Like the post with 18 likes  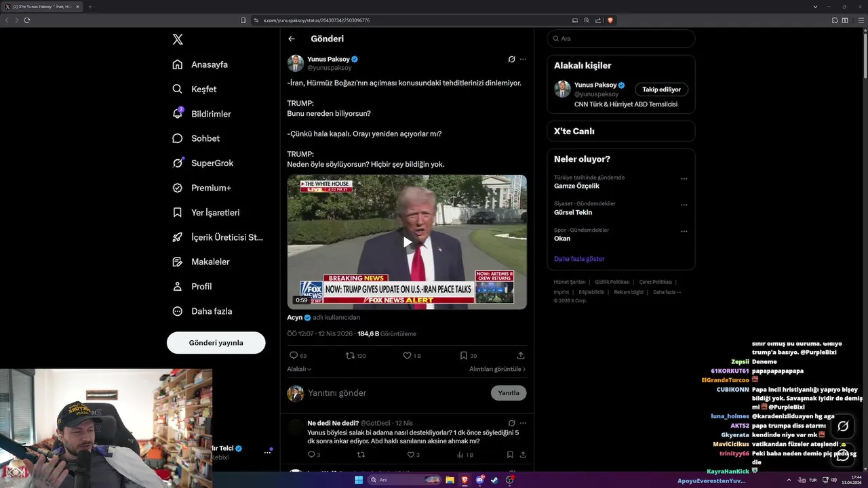(412, 355)
